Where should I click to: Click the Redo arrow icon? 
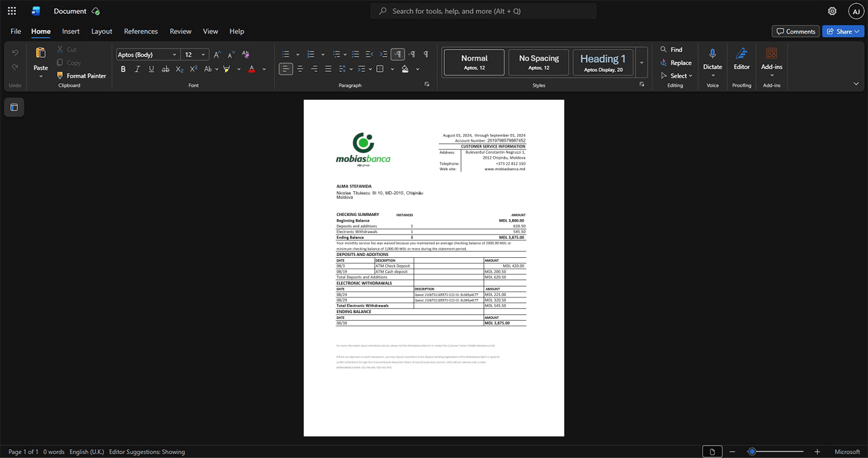click(x=15, y=67)
